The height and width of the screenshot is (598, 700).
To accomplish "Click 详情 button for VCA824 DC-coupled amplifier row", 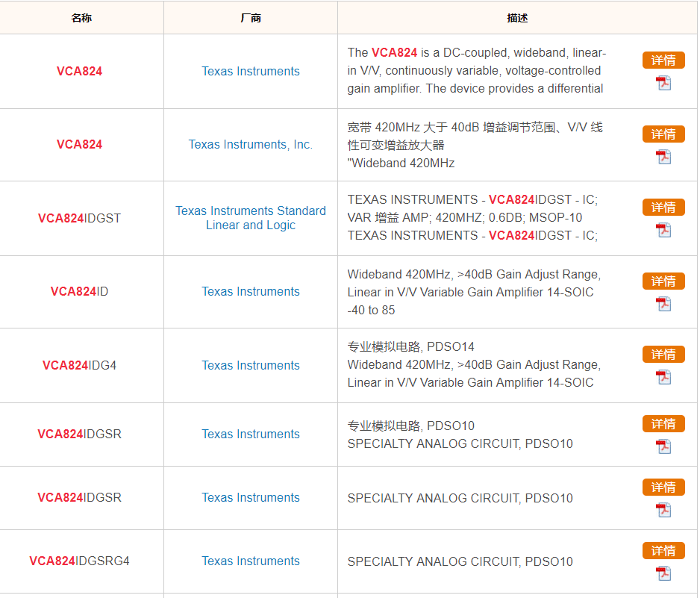I will point(663,60).
